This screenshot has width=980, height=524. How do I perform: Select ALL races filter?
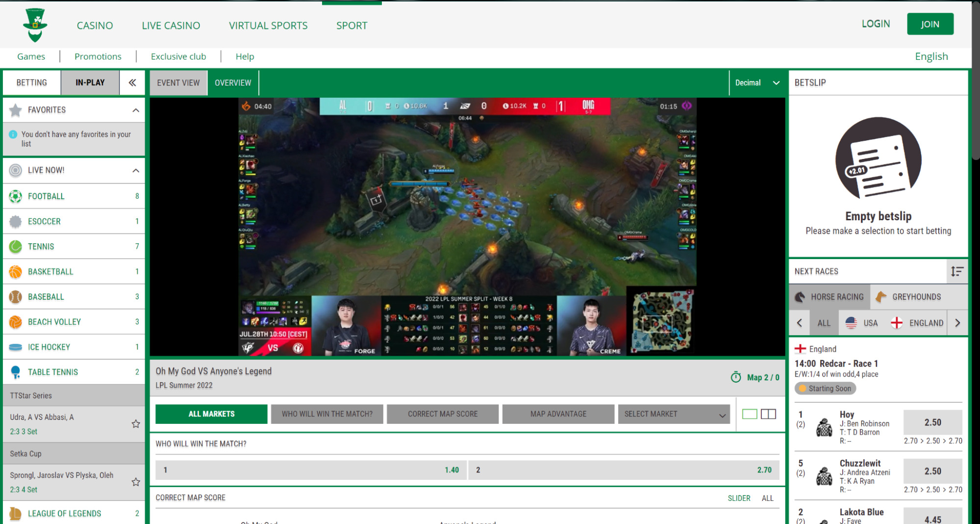[824, 323]
